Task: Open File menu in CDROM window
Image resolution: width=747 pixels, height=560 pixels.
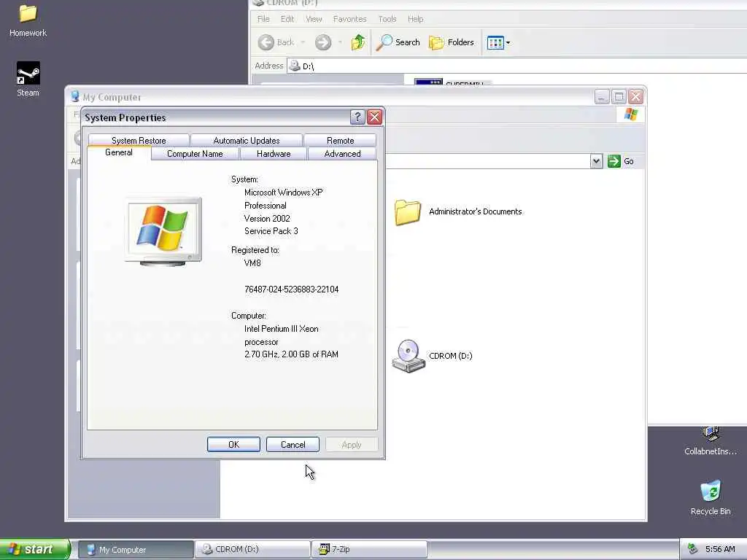Action: (263, 19)
